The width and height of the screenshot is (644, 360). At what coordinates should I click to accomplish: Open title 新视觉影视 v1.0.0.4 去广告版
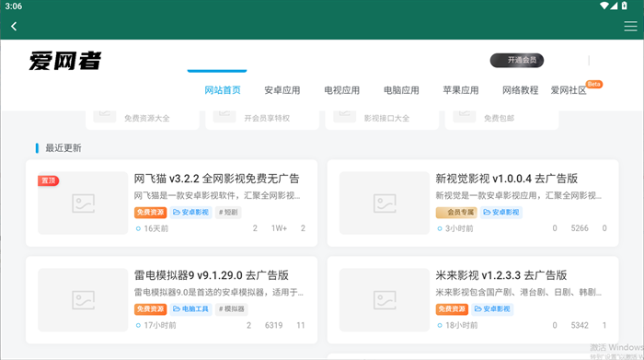[506, 179]
